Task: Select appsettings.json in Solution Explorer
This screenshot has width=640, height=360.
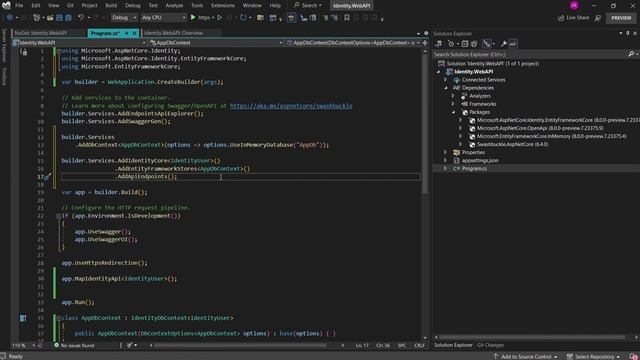Action: click(x=480, y=161)
